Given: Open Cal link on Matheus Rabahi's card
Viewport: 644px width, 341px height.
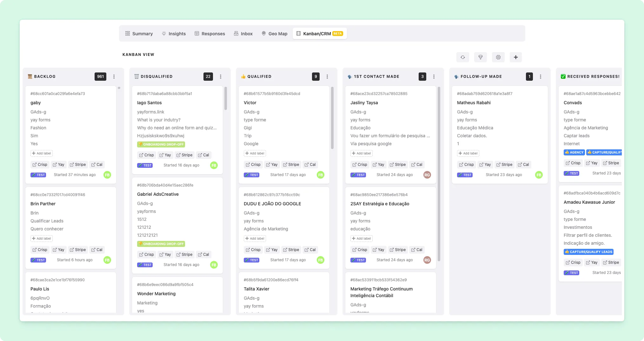Looking at the screenshot, I should tap(523, 164).
